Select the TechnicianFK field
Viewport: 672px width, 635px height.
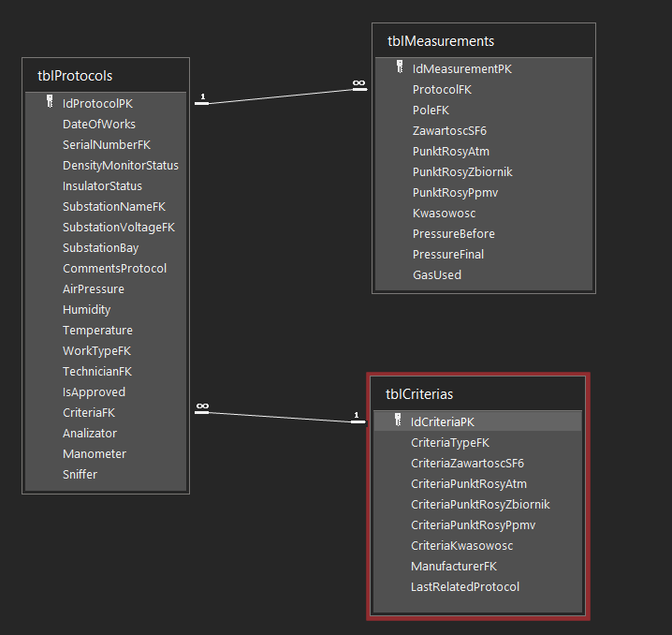97,371
